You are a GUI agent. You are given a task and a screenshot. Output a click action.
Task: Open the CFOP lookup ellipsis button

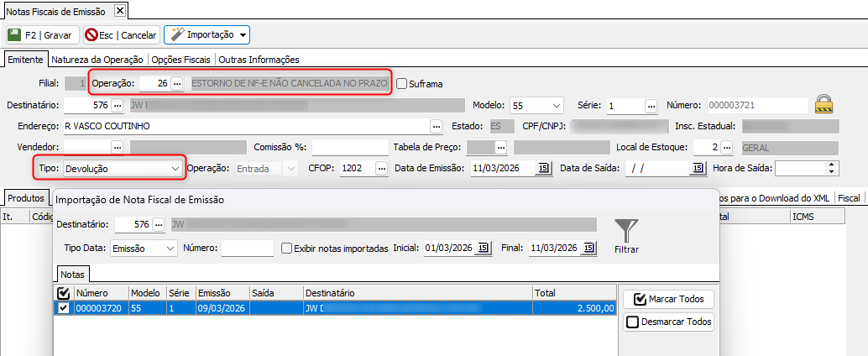point(381,168)
